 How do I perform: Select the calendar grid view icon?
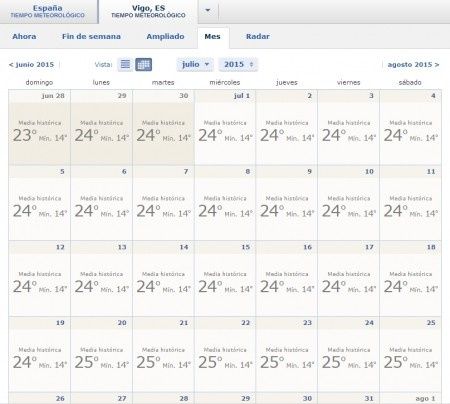click(x=144, y=64)
